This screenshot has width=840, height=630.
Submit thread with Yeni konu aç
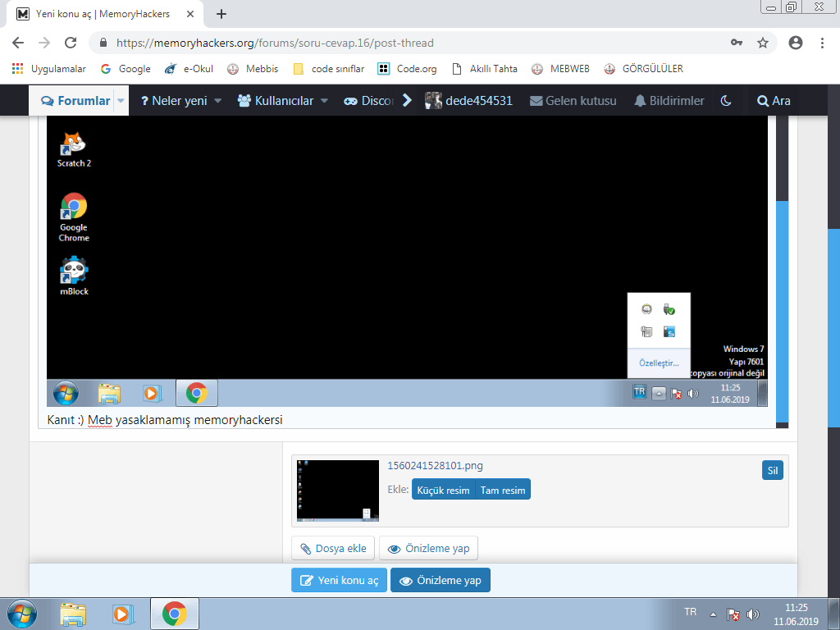[x=339, y=580]
